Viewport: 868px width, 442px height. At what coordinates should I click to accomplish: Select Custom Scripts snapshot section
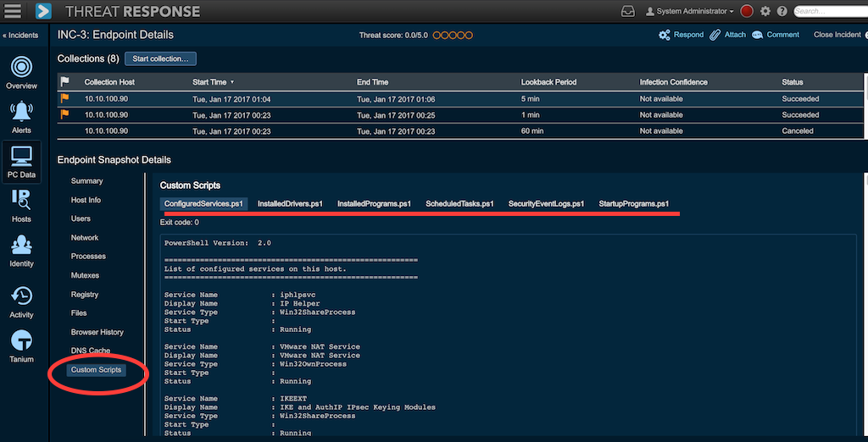click(x=97, y=370)
